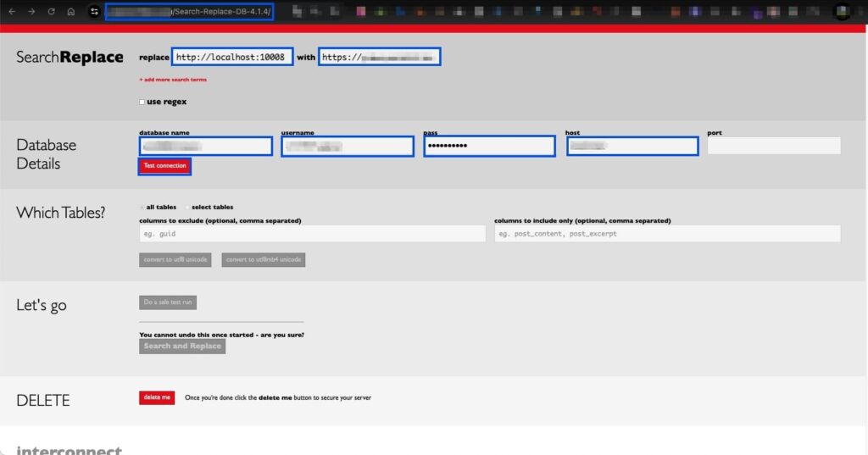Screen dimensions: 868x455
Task: Reload the page with the refresh icon
Action: [x=51, y=11]
